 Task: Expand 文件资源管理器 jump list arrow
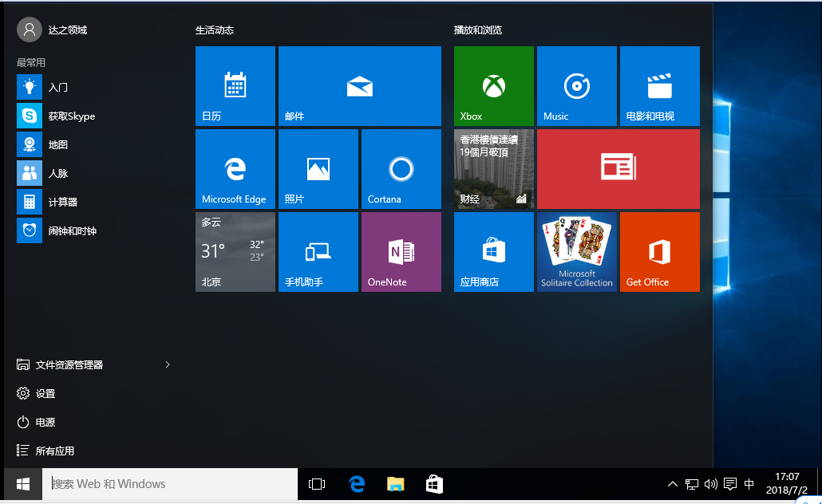click(x=168, y=364)
